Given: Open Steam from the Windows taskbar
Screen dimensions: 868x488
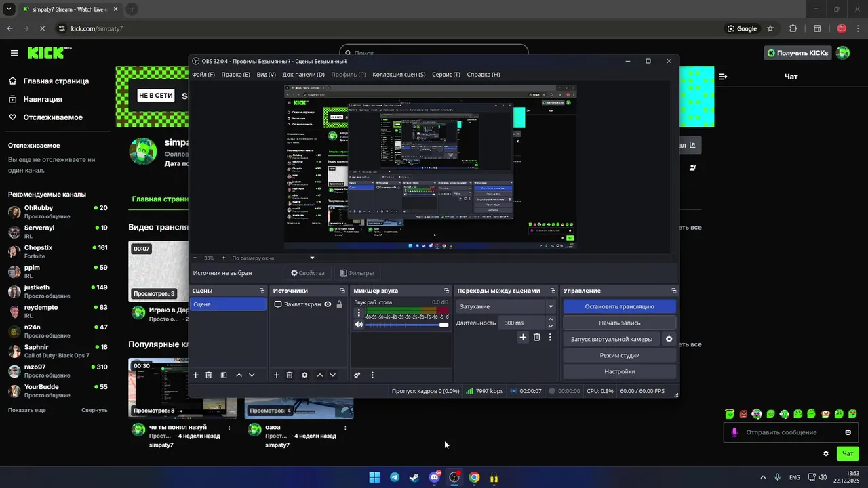Looking at the screenshot, I should pyautogui.click(x=414, y=477).
